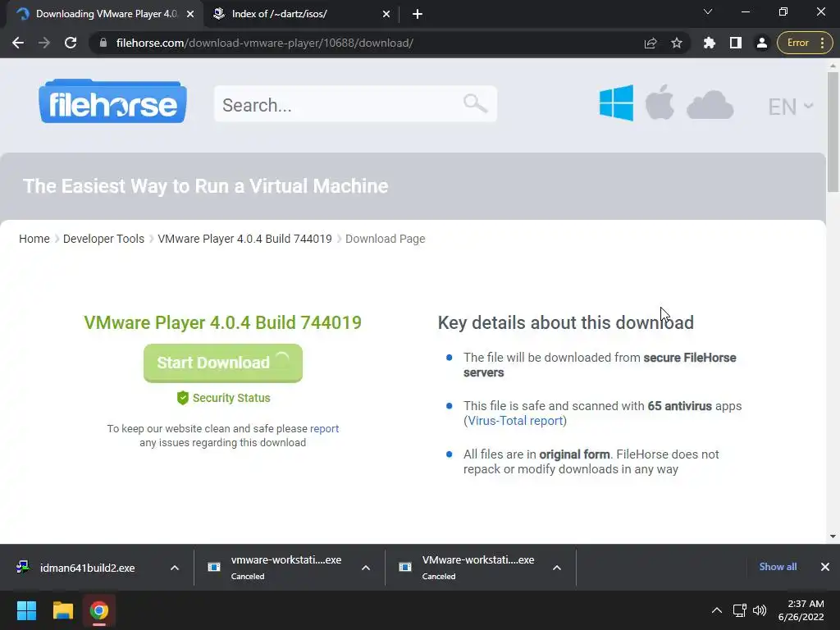Click the capitalized VMware-workstati...exe file icon
This screenshot has height=630, width=840.
[405, 568]
